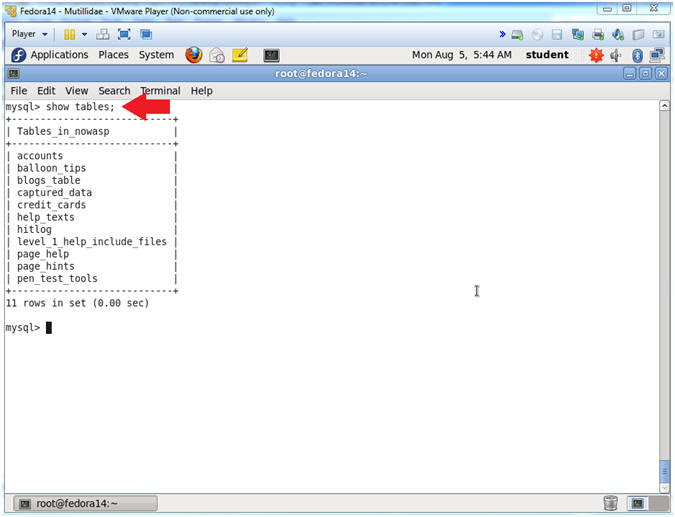Click the terminal scrollbar up arrow
Viewport: 675px width, 517px height.
point(665,105)
